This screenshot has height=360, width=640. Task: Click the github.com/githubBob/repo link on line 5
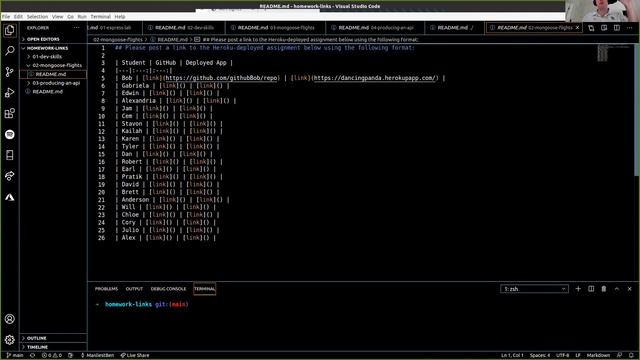[221, 78]
